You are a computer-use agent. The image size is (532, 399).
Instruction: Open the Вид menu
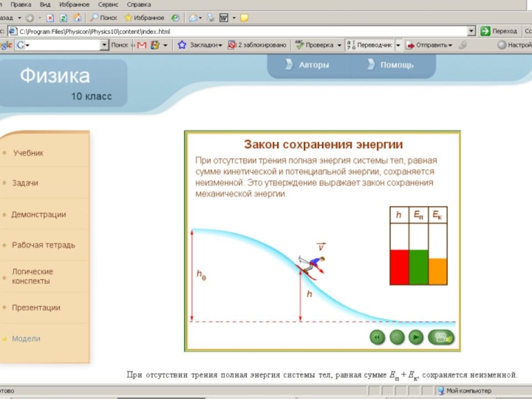tap(45, 5)
